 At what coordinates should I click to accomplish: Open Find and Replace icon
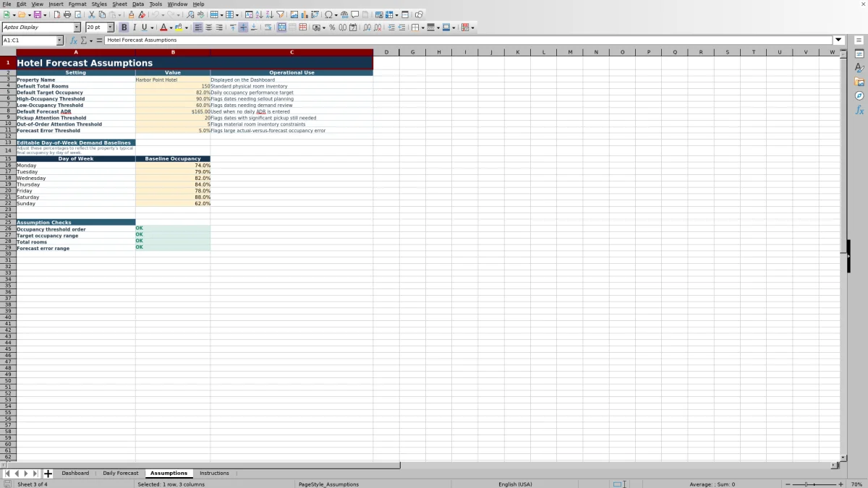pos(190,14)
